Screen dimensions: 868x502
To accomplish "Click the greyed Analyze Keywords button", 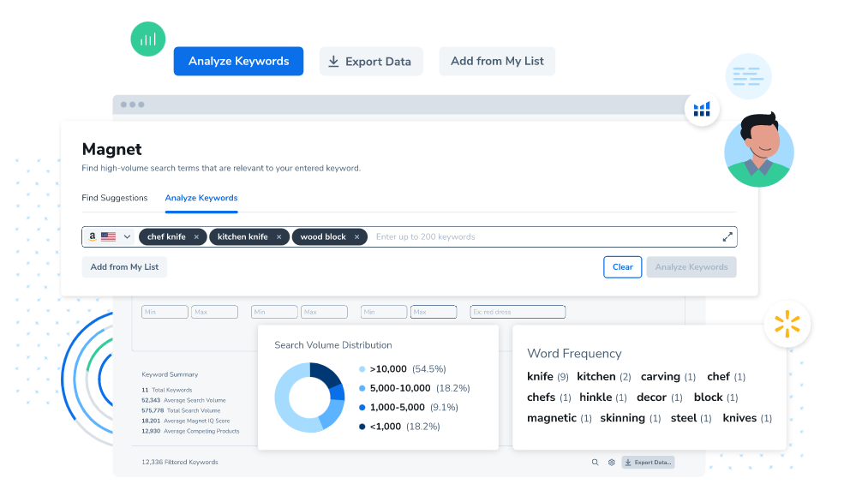I will pos(691,266).
